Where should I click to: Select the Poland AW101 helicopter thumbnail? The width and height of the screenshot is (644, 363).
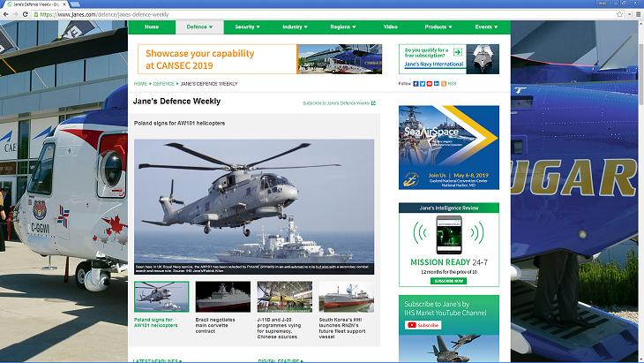click(x=161, y=297)
